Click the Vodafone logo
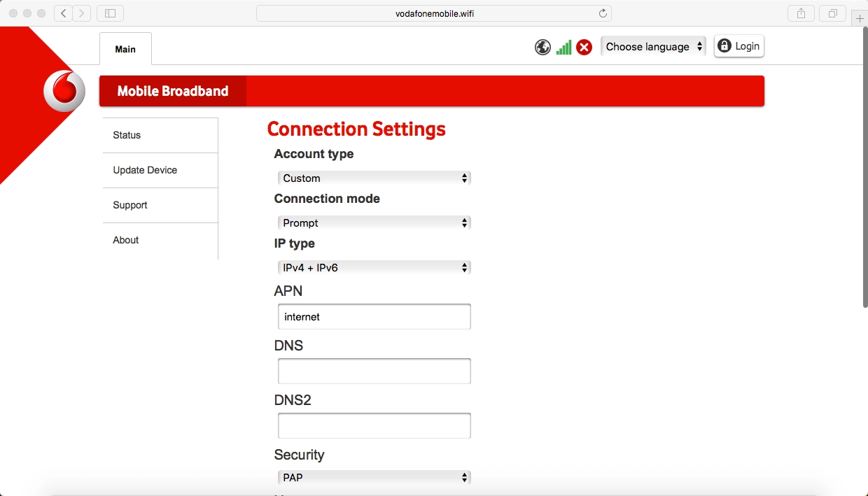The height and width of the screenshot is (496, 868). tap(64, 92)
